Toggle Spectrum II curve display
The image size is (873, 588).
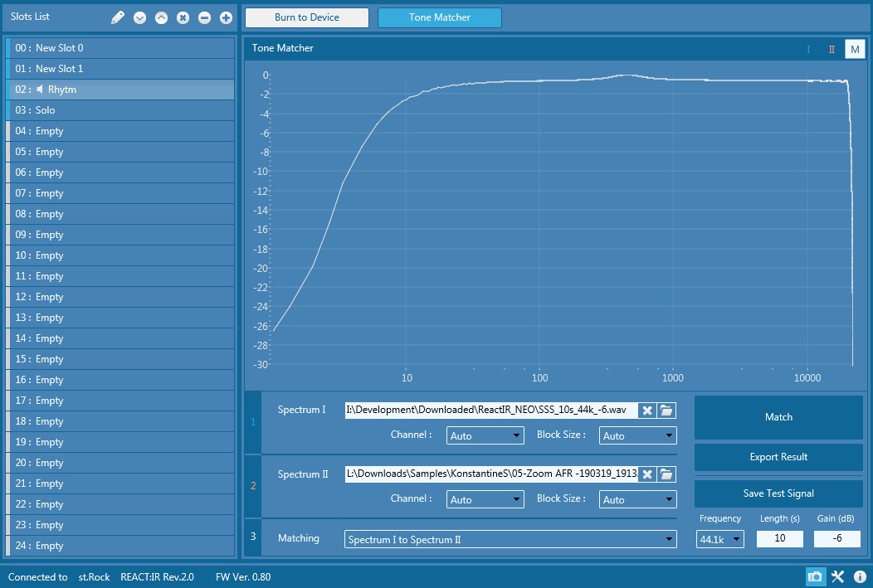[832, 49]
